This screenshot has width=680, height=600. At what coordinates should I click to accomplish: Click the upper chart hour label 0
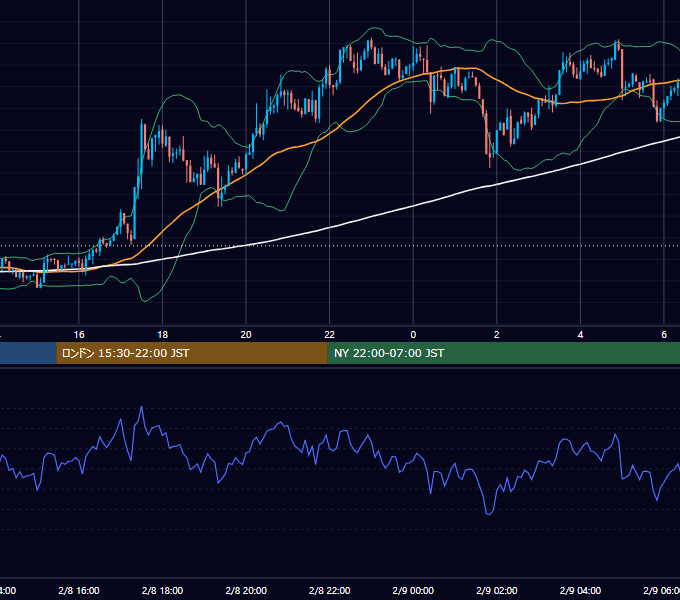413,335
